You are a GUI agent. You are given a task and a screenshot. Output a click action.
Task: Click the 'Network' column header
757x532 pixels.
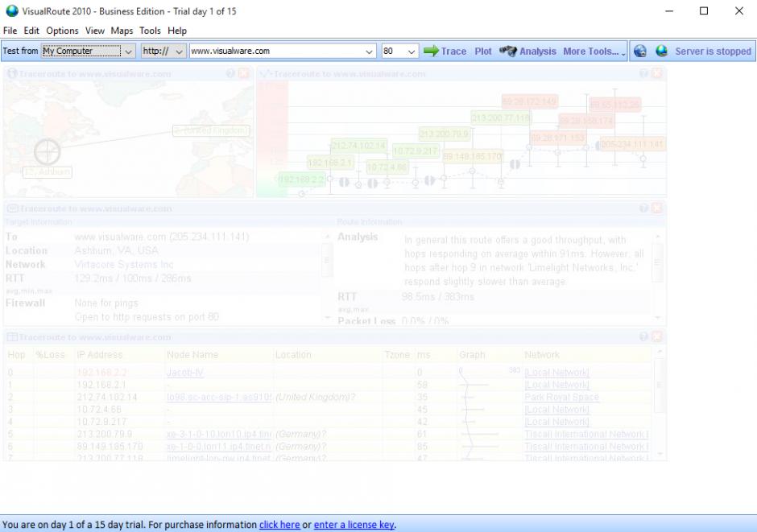point(542,354)
